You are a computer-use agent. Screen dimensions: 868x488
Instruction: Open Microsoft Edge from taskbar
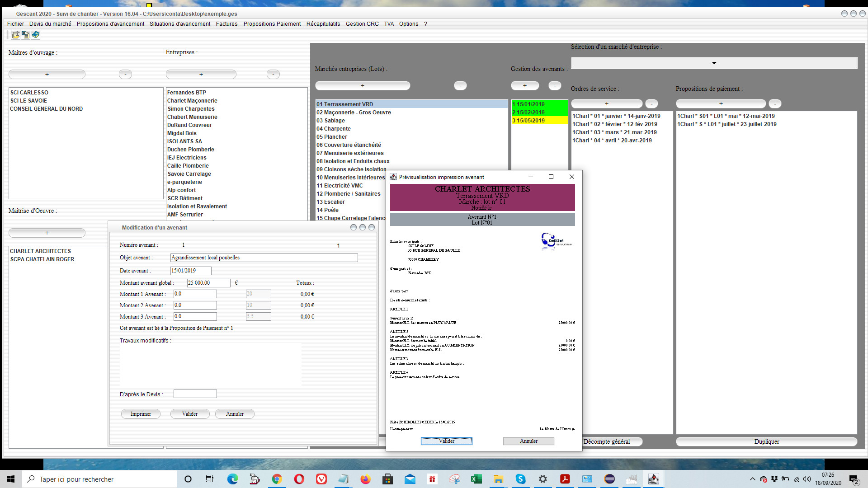coord(232,479)
